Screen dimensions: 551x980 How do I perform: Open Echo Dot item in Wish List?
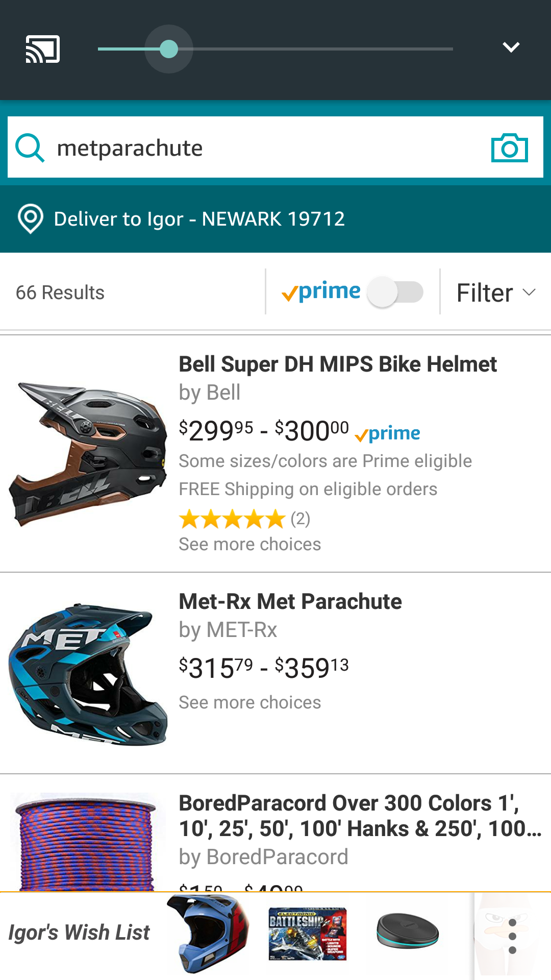(408, 931)
